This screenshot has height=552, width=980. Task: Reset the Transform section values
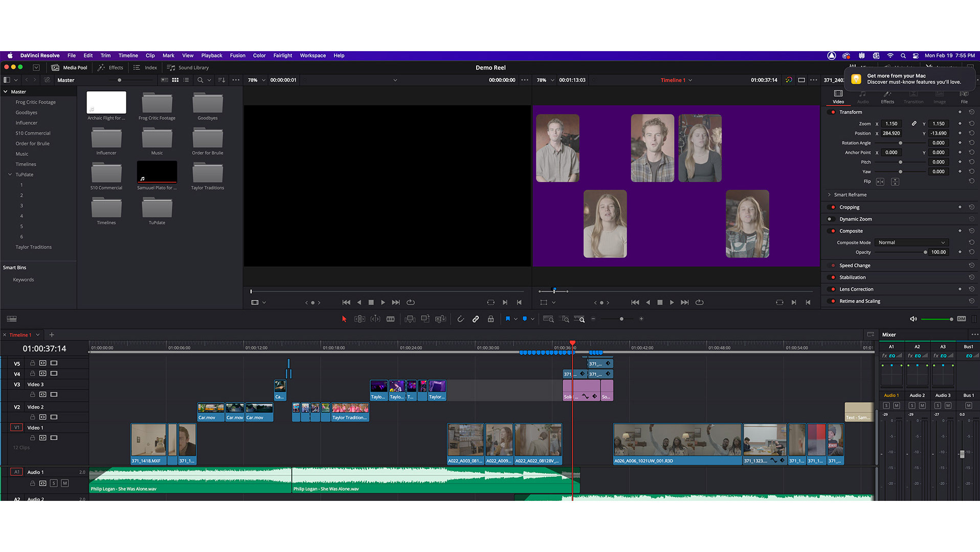(x=971, y=112)
